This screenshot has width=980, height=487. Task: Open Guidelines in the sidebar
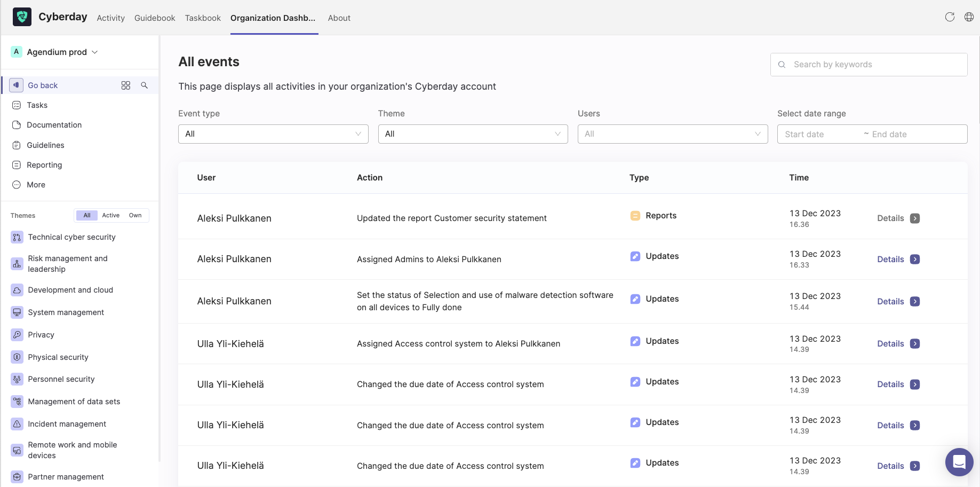click(45, 145)
